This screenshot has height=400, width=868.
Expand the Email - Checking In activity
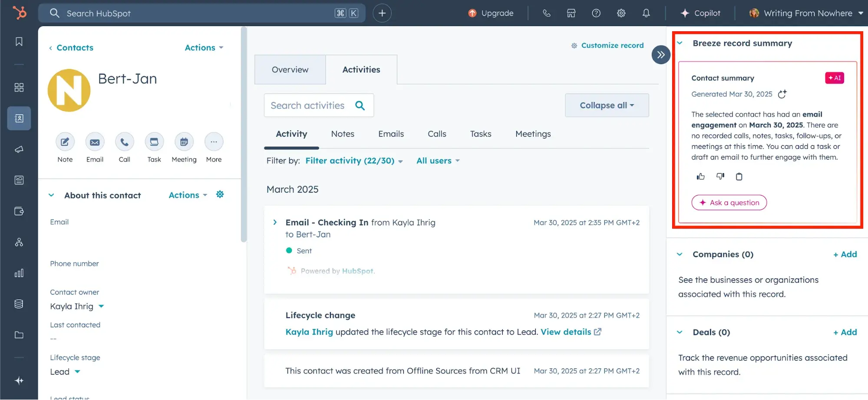[275, 222]
